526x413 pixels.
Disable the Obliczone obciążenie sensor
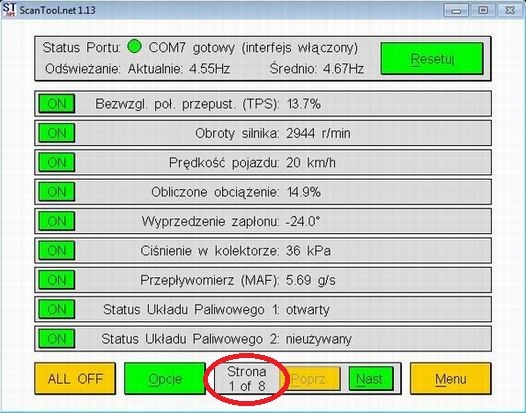[x=57, y=192]
